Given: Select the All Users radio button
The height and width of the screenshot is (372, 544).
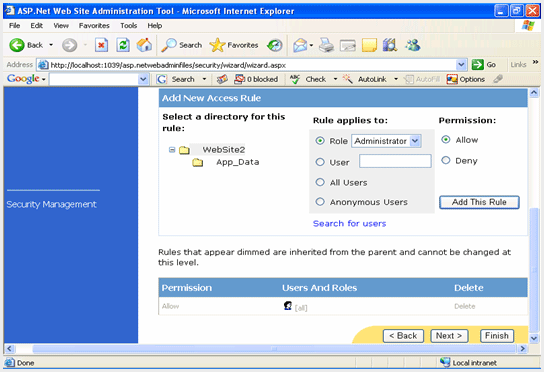Looking at the screenshot, I should point(320,182).
